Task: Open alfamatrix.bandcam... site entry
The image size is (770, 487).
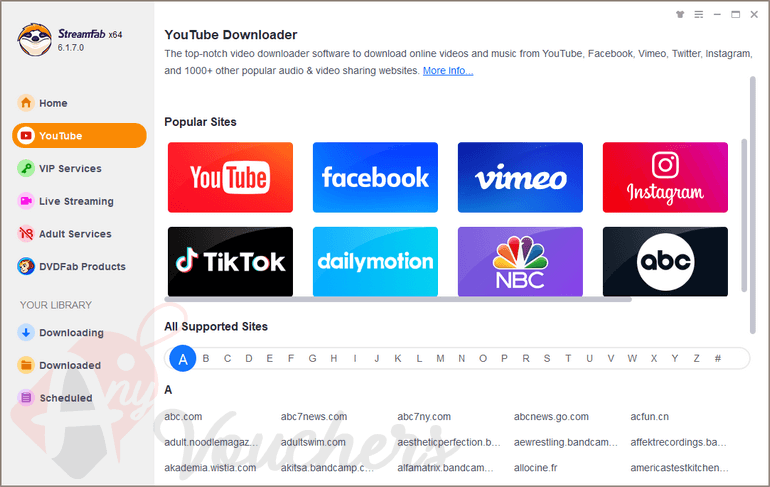Action: (445, 467)
